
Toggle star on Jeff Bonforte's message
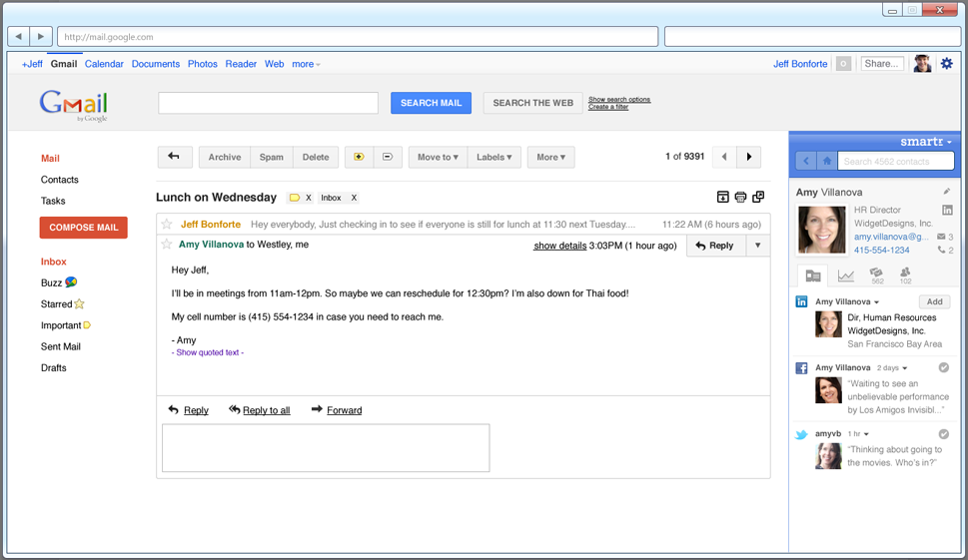167,224
